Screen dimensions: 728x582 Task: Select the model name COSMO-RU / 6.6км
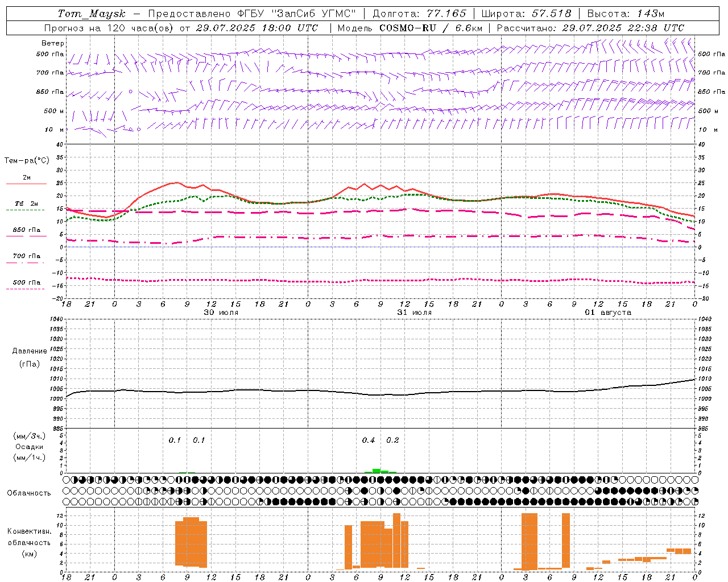(x=431, y=28)
